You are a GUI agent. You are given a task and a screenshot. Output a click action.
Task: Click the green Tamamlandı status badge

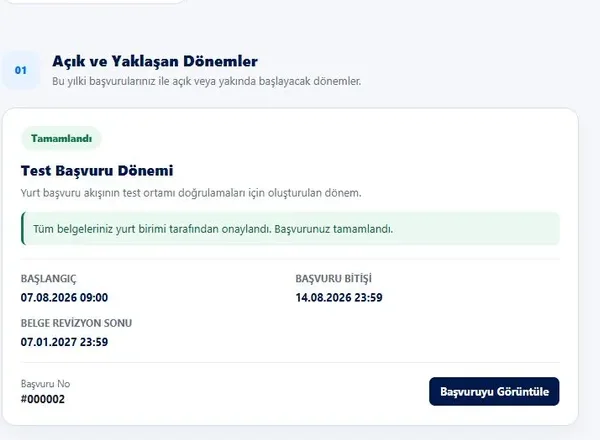[61, 138]
